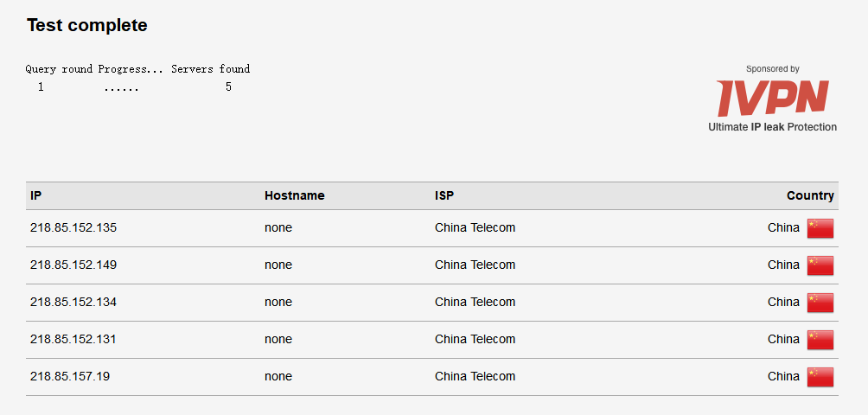Click the Sponsored by text
Image resolution: width=868 pixels, height=415 pixels.
click(x=772, y=69)
